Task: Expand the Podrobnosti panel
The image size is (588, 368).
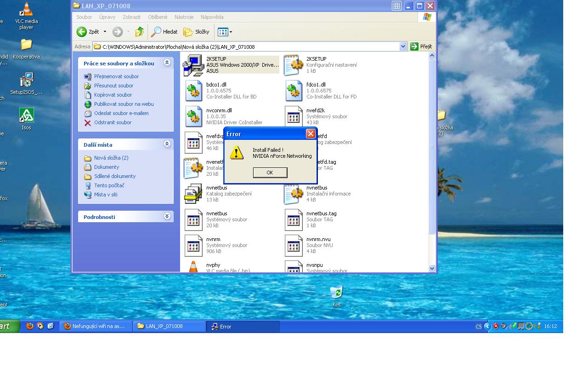Action: 167,216
